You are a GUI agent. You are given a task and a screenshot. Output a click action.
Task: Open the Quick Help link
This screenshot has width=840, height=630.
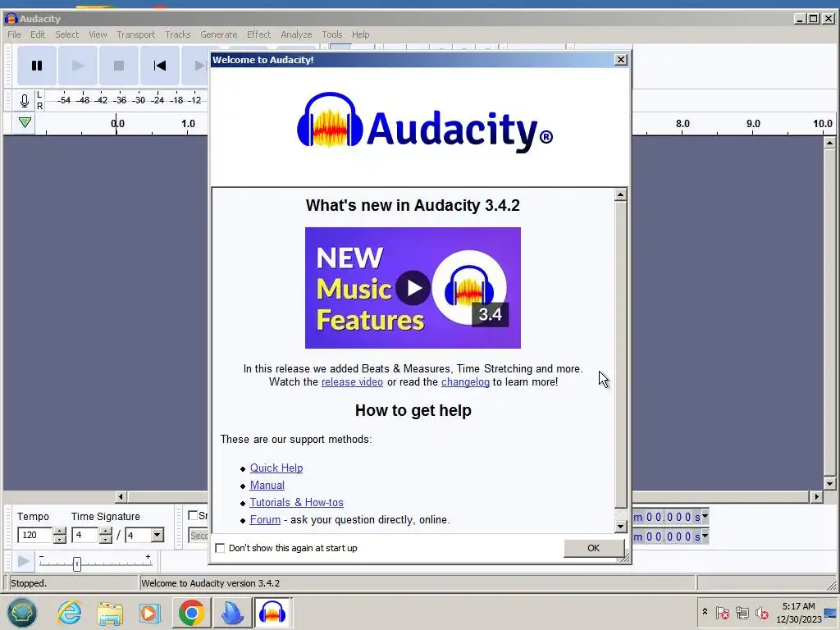[276, 468]
